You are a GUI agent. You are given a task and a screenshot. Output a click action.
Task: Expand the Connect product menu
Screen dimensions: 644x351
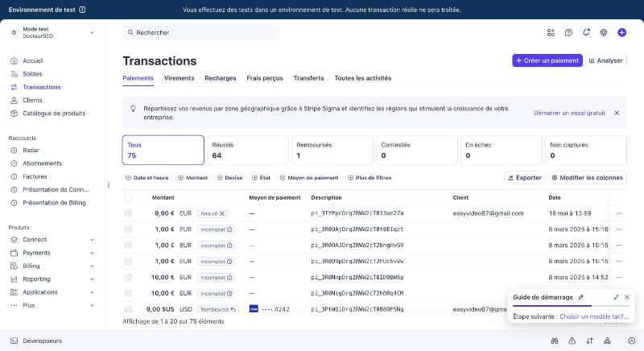click(x=92, y=240)
